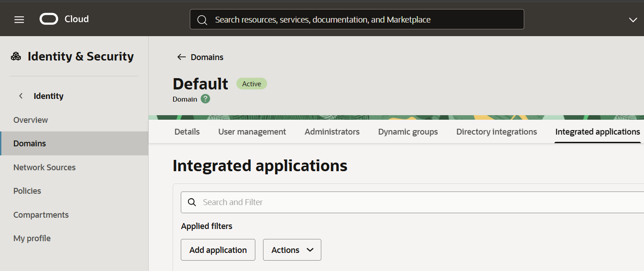Click the Integrated applications heading
The width and height of the screenshot is (644, 271).
click(260, 166)
